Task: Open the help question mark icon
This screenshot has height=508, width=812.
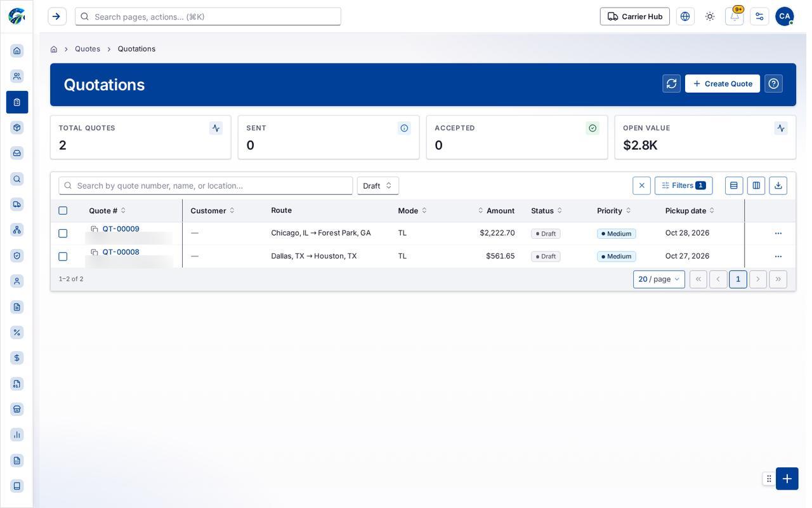Action: tap(773, 84)
